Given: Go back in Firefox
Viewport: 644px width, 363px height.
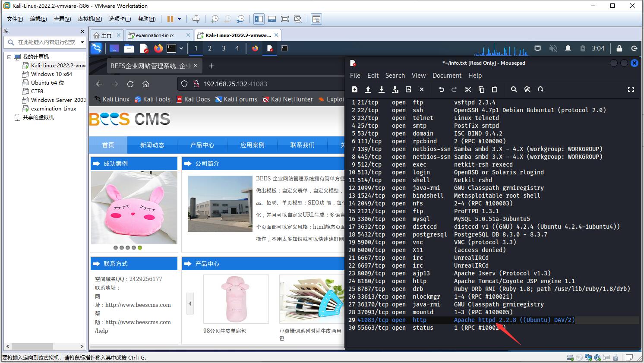Looking at the screenshot, I should (x=99, y=84).
